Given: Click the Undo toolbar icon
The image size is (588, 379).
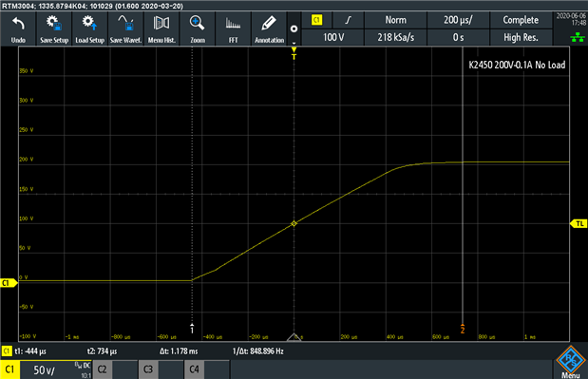Looking at the screenshot, I should 18,28.
